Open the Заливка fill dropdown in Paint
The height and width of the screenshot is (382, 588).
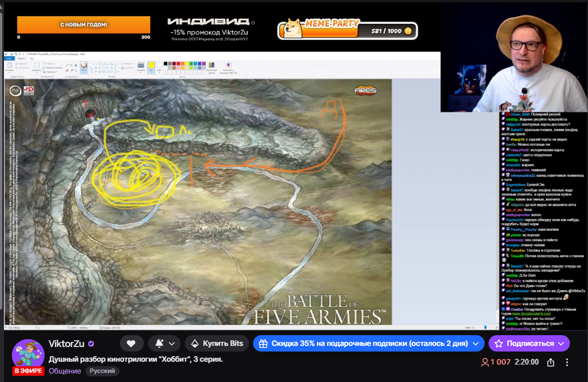tap(128, 68)
